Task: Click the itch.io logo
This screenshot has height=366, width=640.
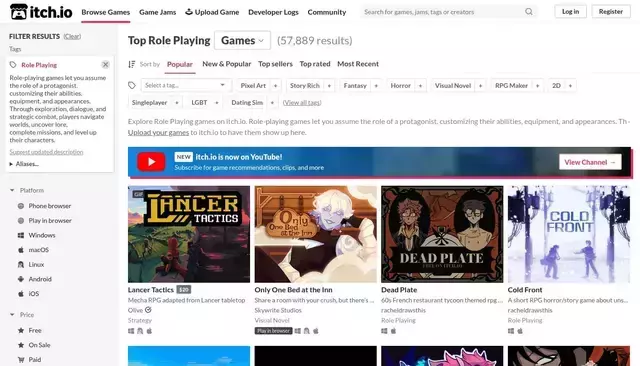Action: (x=41, y=12)
